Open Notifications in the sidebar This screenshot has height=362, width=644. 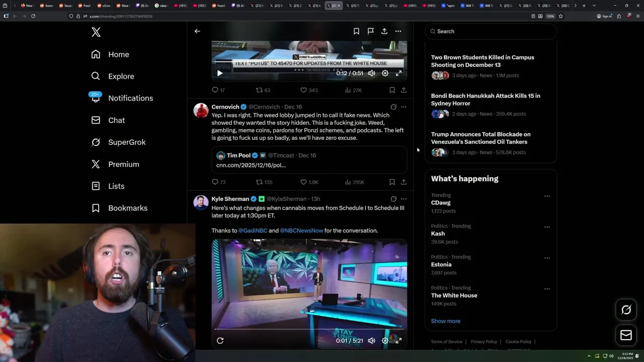coord(122,98)
